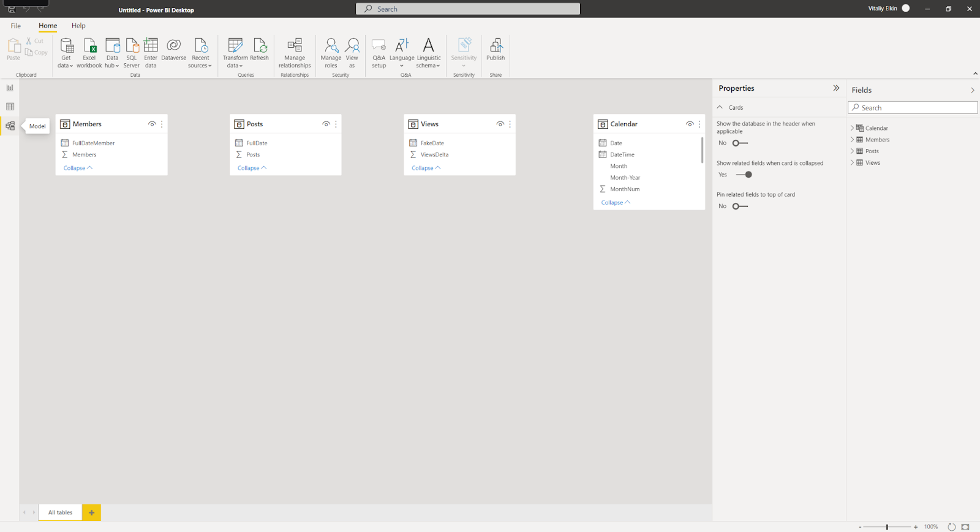The height and width of the screenshot is (532, 980).
Task: Launch Transform data editor
Action: [x=235, y=53]
